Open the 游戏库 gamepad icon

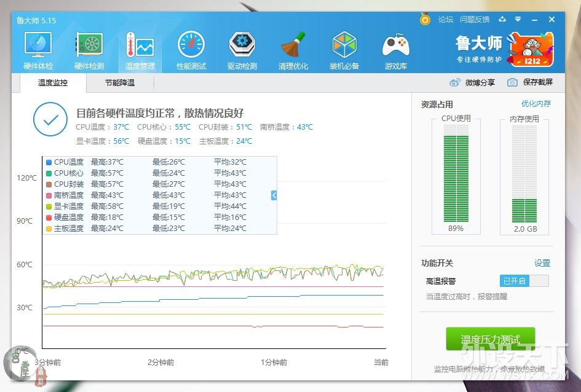pos(396,45)
